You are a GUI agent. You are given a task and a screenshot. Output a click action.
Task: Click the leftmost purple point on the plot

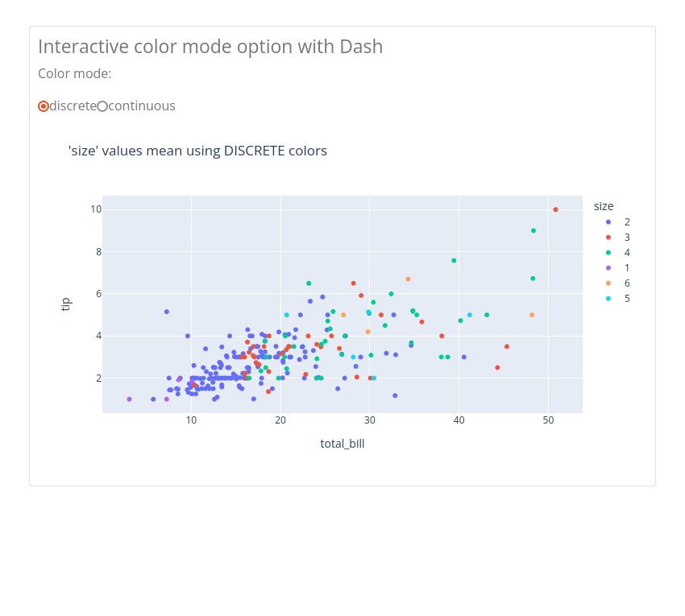(129, 399)
